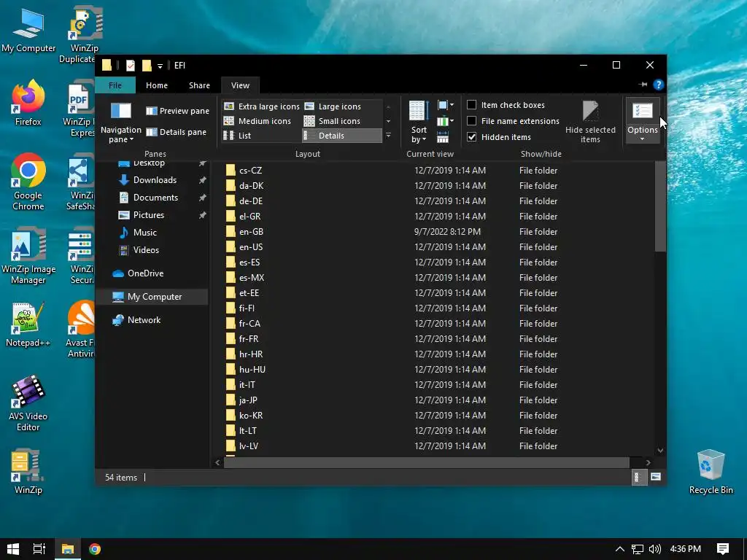Open Videos in navigation pane
Viewport: 747px width, 560px height.
tap(146, 250)
